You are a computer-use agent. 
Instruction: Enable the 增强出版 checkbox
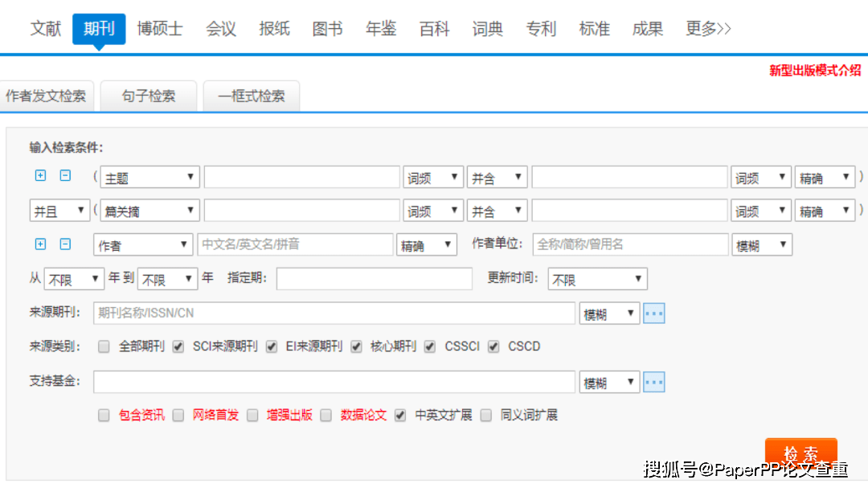[252, 416]
